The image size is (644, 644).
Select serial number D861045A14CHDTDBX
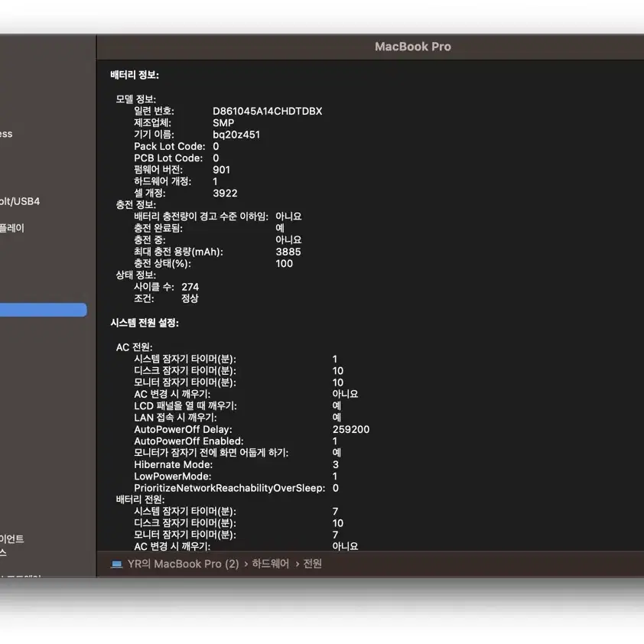click(x=268, y=112)
